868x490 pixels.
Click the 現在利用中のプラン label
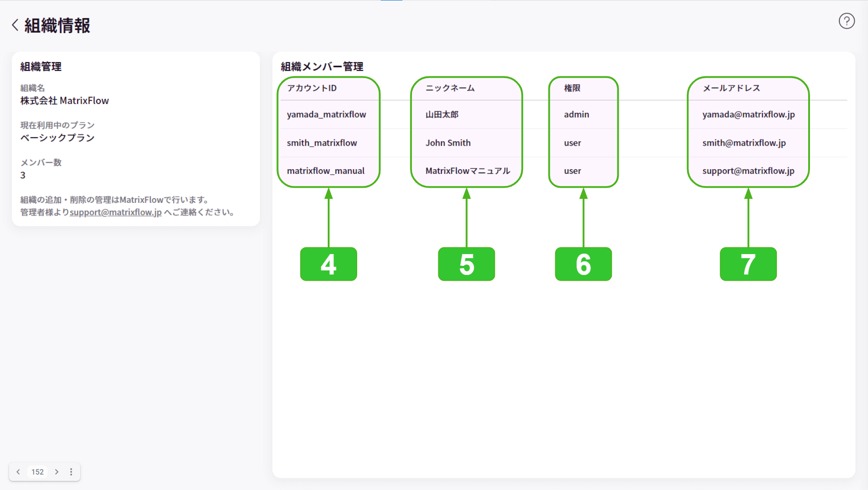click(57, 125)
